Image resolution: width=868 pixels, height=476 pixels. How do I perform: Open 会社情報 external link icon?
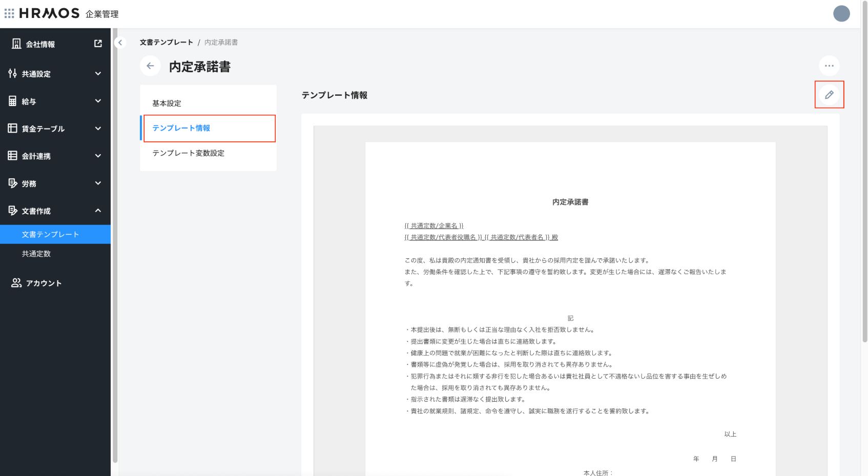[98, 44]
